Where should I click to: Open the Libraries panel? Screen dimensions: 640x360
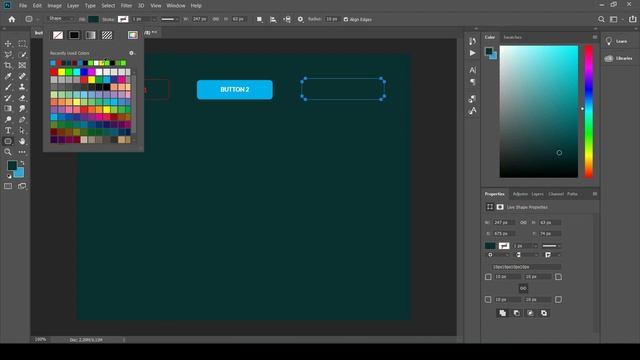(619, 58)
